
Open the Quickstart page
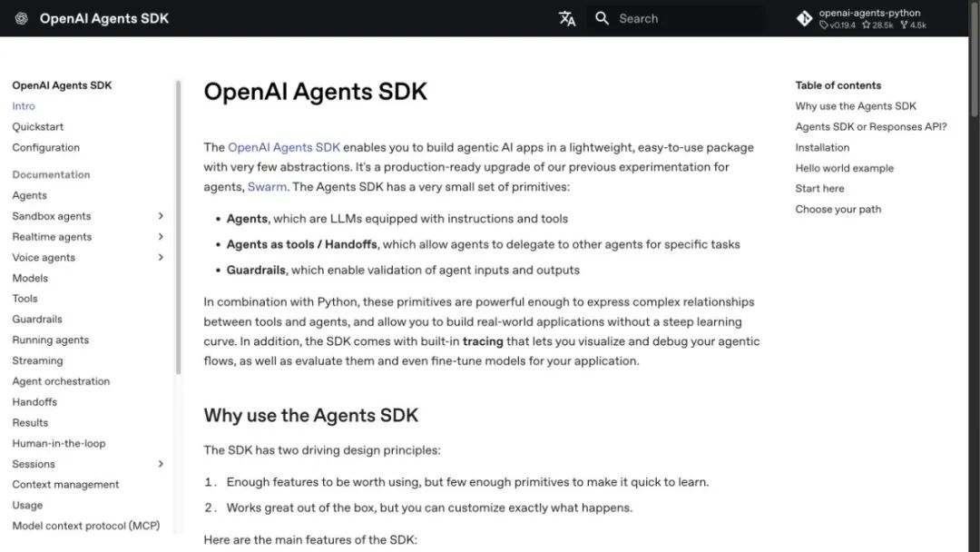(x=37, y=127)
